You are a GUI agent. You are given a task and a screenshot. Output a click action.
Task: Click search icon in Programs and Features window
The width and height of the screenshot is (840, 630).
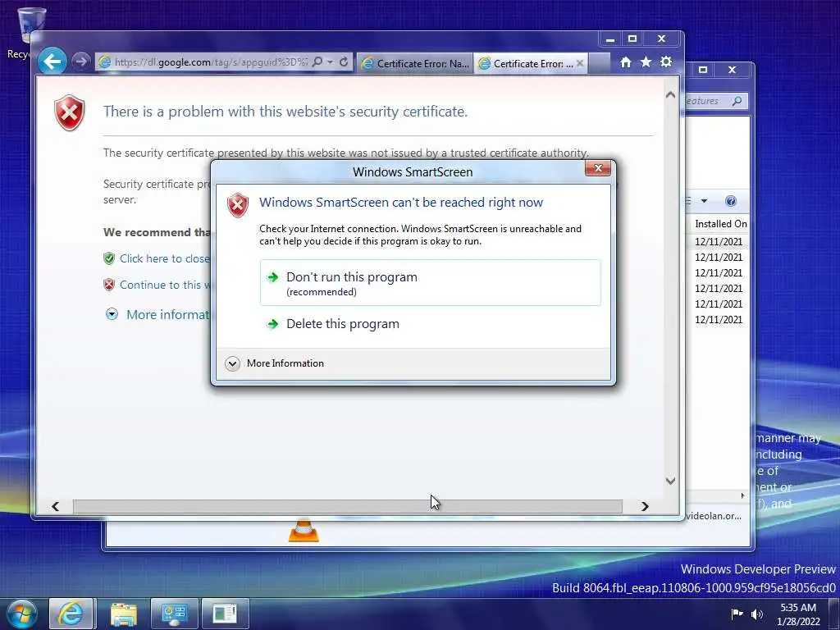tap(737, 101)
